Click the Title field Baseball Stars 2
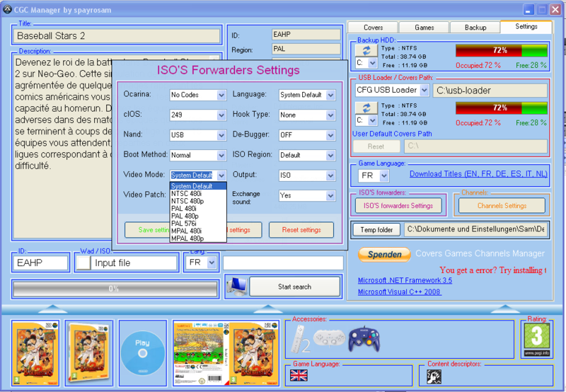 pos(117,36)
